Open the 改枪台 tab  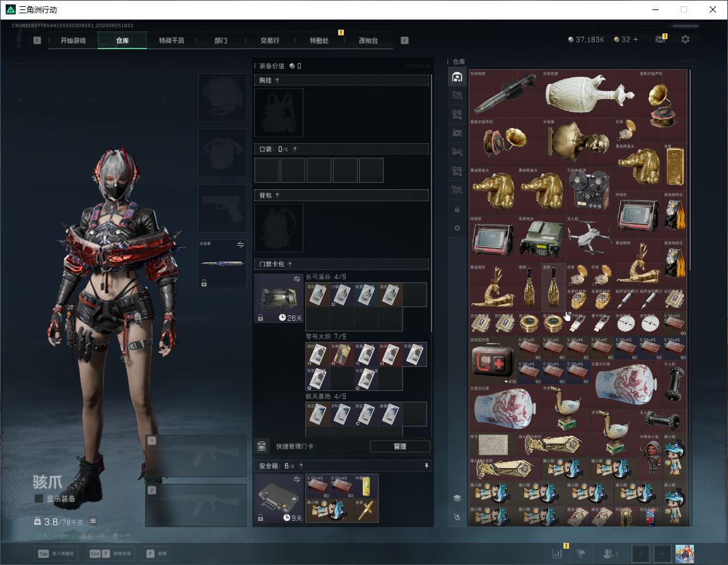[368, 40]
